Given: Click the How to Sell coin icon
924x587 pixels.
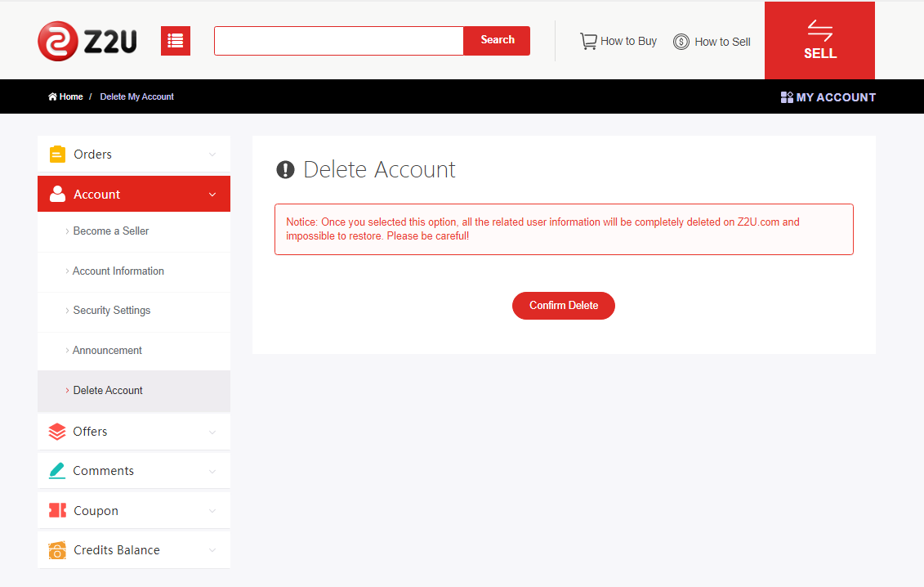Looking at the screenshot, I should [681, 42].
